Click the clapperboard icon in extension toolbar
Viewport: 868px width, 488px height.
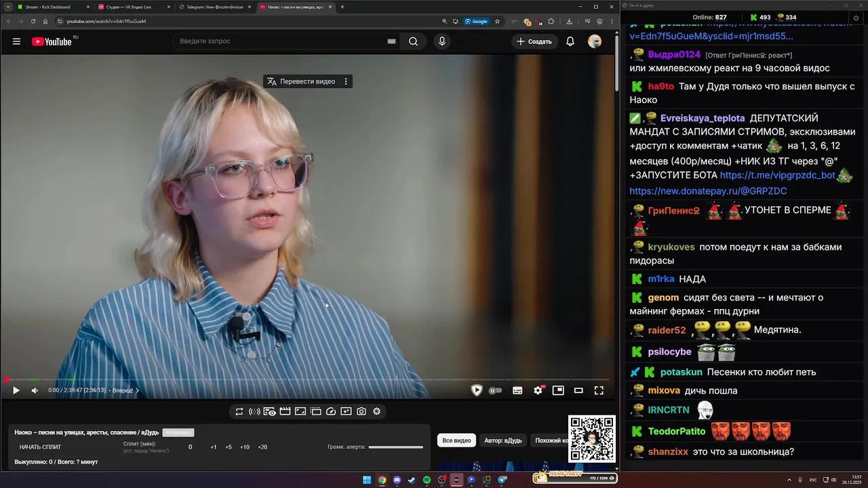tap(285, 411)
